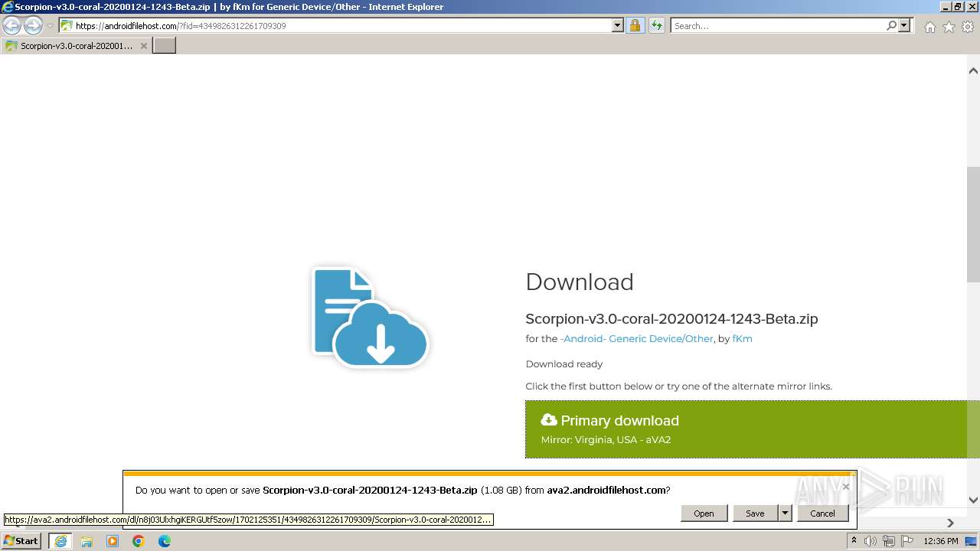Open Favorites star icon
This screenshot has height=551, width=980.
pos(949,27)
